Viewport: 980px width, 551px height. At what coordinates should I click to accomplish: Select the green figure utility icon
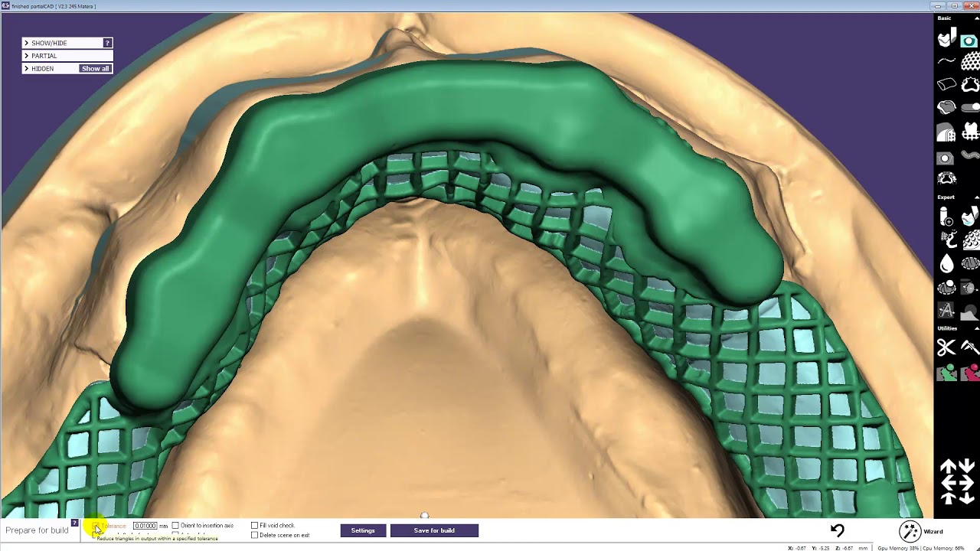[946, 373]
